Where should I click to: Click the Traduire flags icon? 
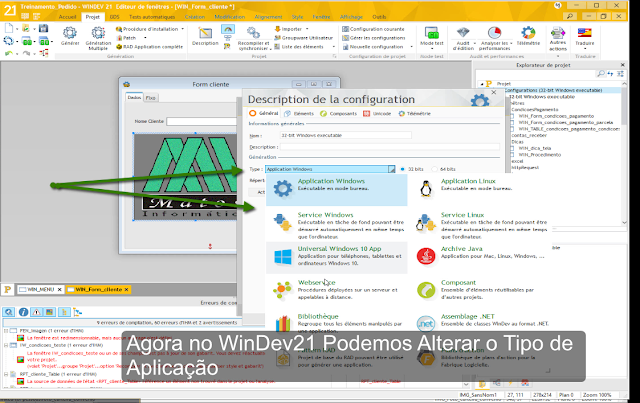(584, 33)
